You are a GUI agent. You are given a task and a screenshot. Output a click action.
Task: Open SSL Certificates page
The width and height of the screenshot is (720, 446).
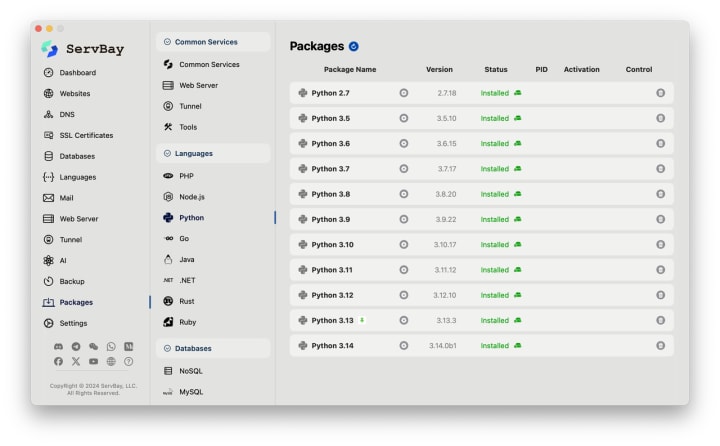pyautogui.click(x=78, y=135)
